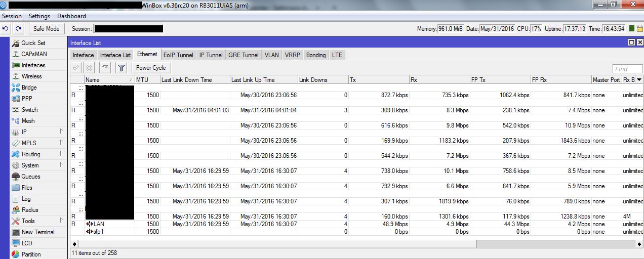Open Wireless from sidebar

tap(31, 76)
